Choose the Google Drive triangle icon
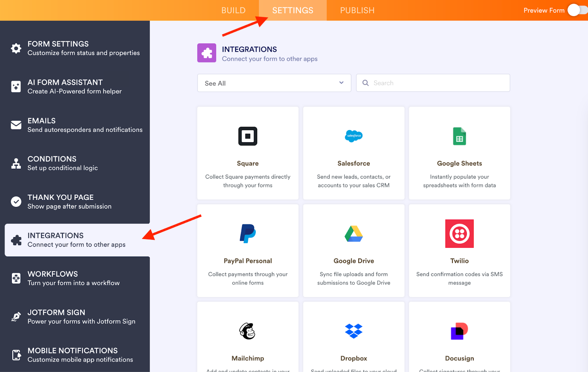588x372 pixels. point(354,233)
